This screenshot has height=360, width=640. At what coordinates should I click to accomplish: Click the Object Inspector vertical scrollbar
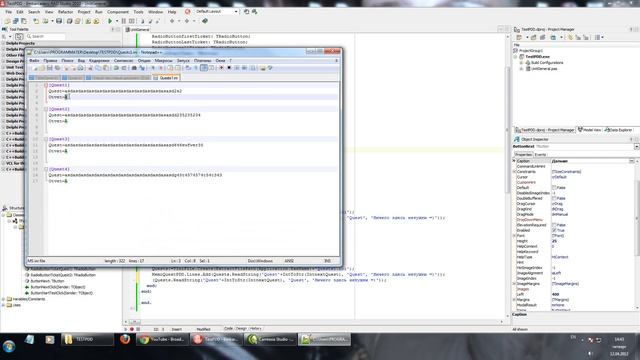pos(637,235)
